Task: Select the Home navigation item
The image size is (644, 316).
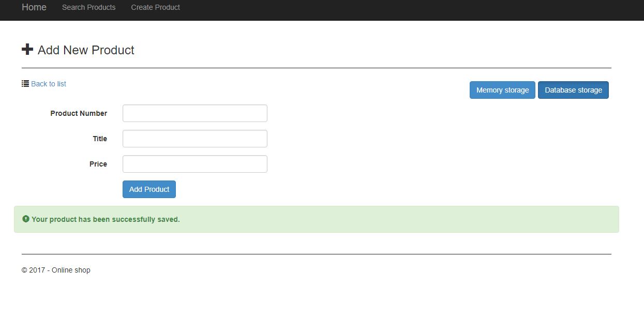Action: click(34, 7)
